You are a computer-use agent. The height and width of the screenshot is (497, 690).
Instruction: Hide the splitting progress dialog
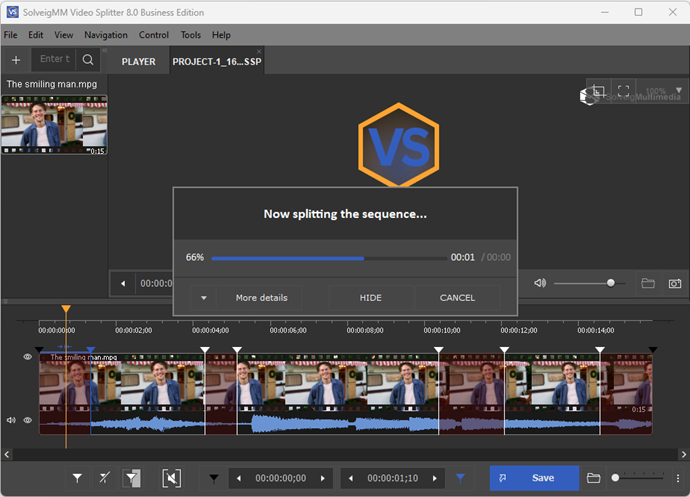tap(371, 298)
